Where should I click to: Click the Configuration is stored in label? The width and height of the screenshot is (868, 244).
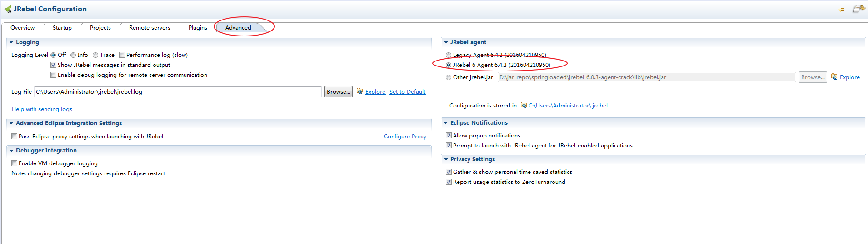pos(483,106)
